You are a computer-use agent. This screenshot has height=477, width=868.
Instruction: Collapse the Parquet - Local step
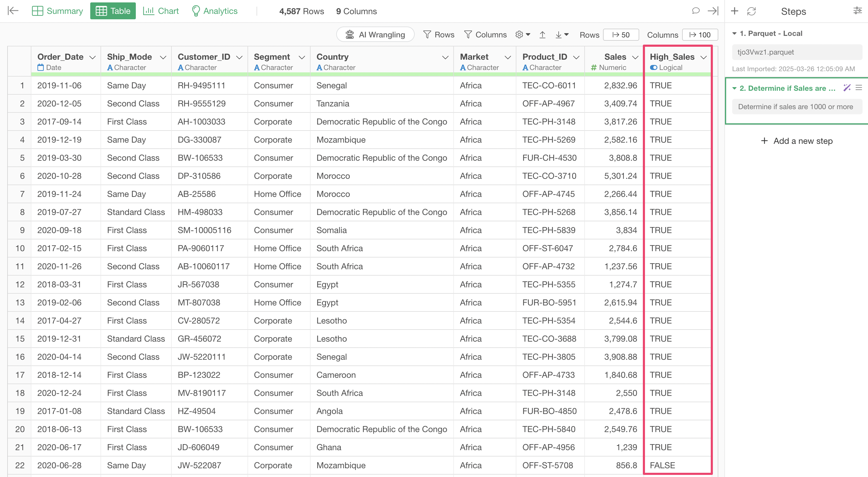click(734, 33)
